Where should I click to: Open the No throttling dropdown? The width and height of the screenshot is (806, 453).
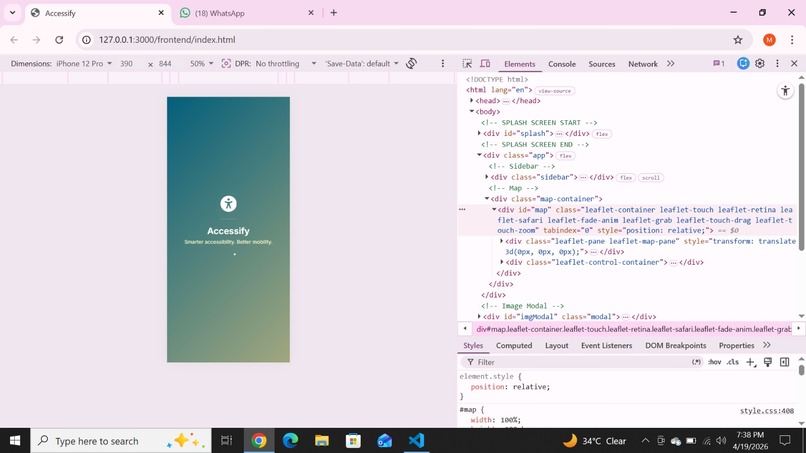[x=286, y=64]
